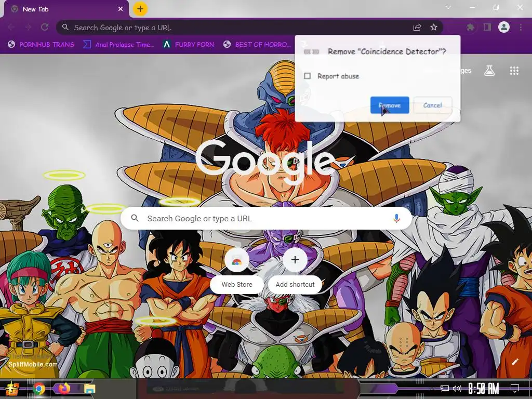The width and height of the screenshot is (532, 399).
Task: Check the Report abuse checkbox
Action: tap(308, 76)
